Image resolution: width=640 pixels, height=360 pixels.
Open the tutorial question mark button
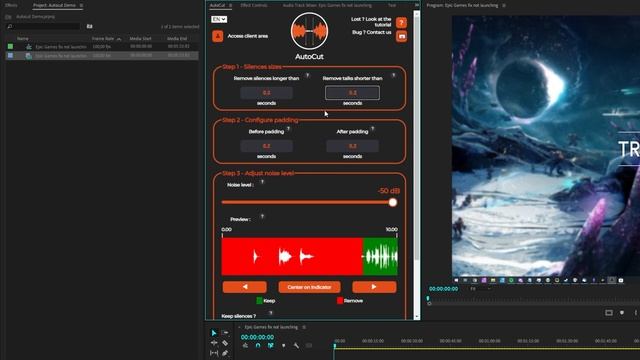[x=401, y=22]
